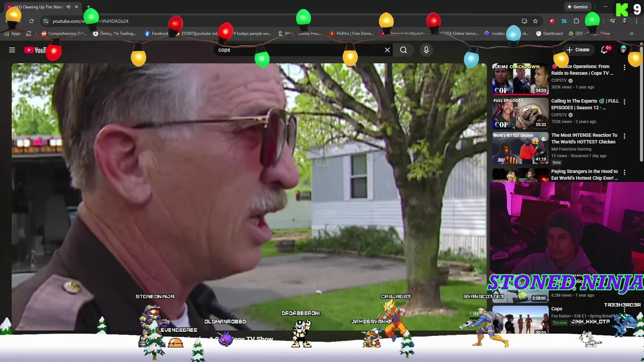
Task: Open the Apps bookmark shortcut
Action: 12,34
